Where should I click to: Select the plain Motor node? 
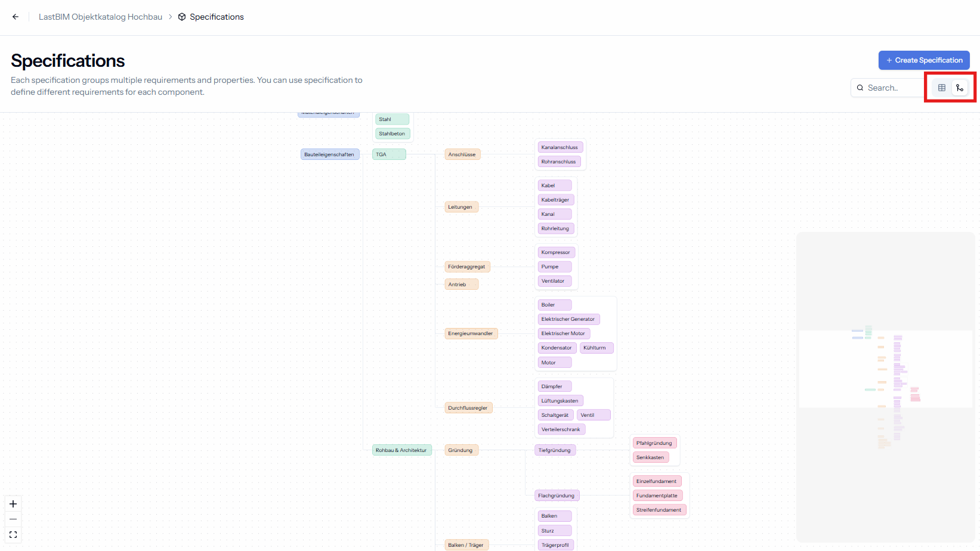[555, 363]
